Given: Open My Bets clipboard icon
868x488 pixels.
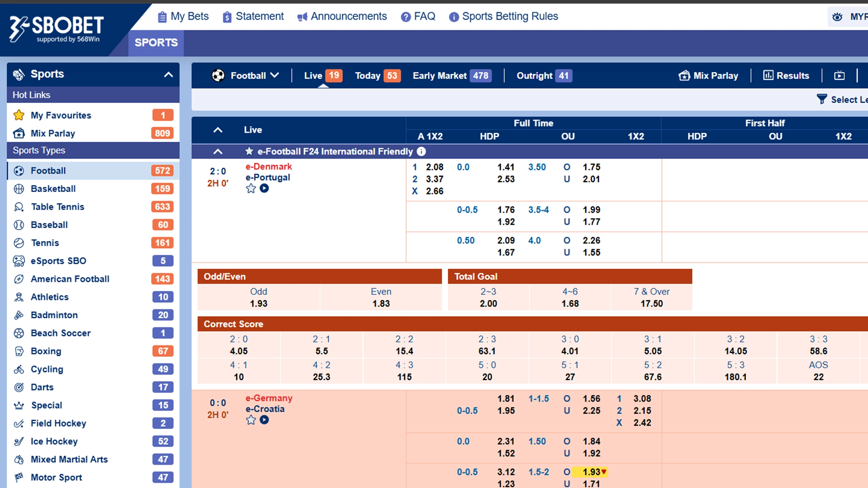Looking at the screenshot, I should tap(162, 17).
